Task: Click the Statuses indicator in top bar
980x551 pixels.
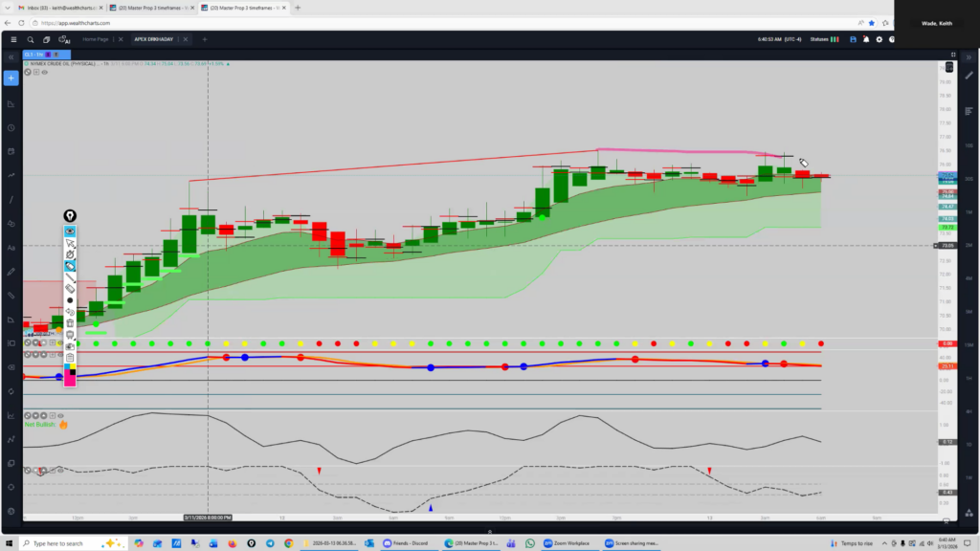Action: [x=822, y=39]
